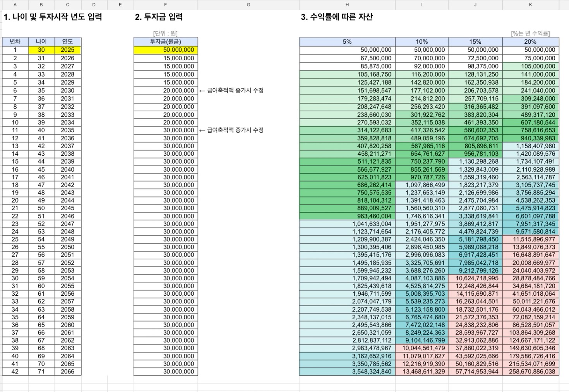569x392 pixels.
Task: Click the '3. 수익률에 따른 자산' heading
Action: [x=336, y=17]
